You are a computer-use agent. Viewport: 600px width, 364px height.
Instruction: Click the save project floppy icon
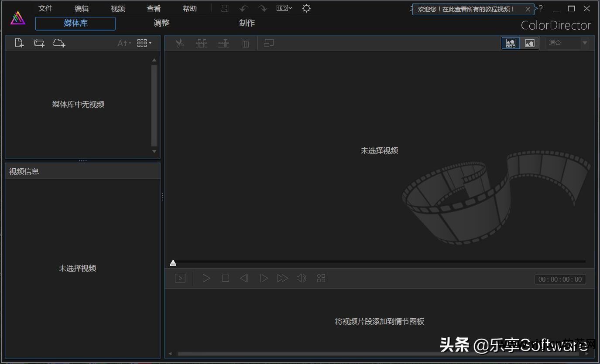point(225,9)
